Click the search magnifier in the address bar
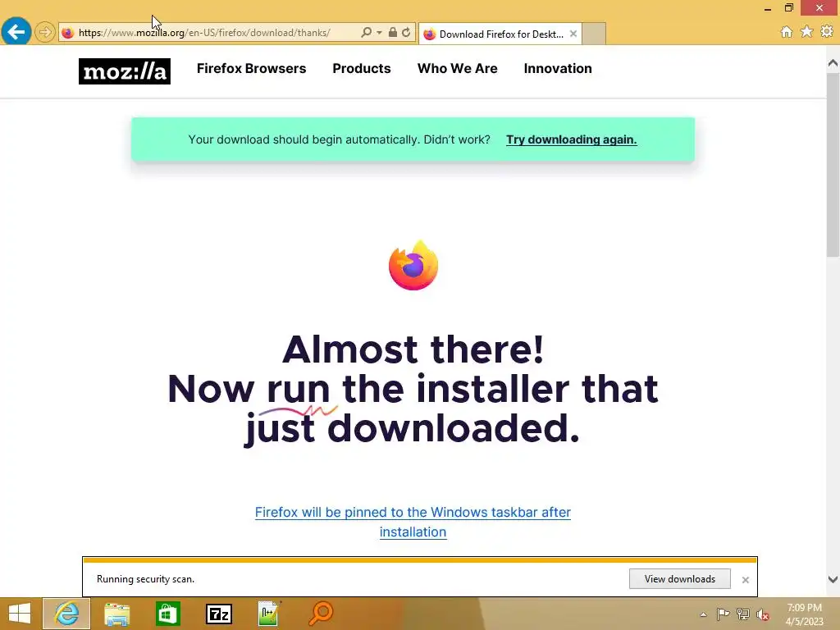Screen dimensions: 840x630 [x=367, y=32]
